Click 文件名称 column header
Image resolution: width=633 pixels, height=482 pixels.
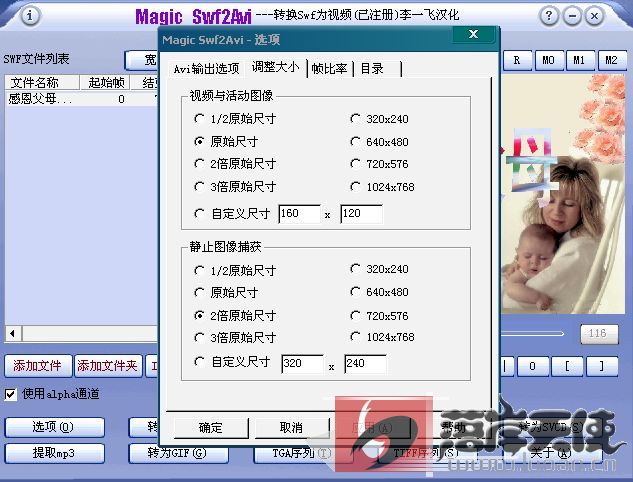point(42,82)
